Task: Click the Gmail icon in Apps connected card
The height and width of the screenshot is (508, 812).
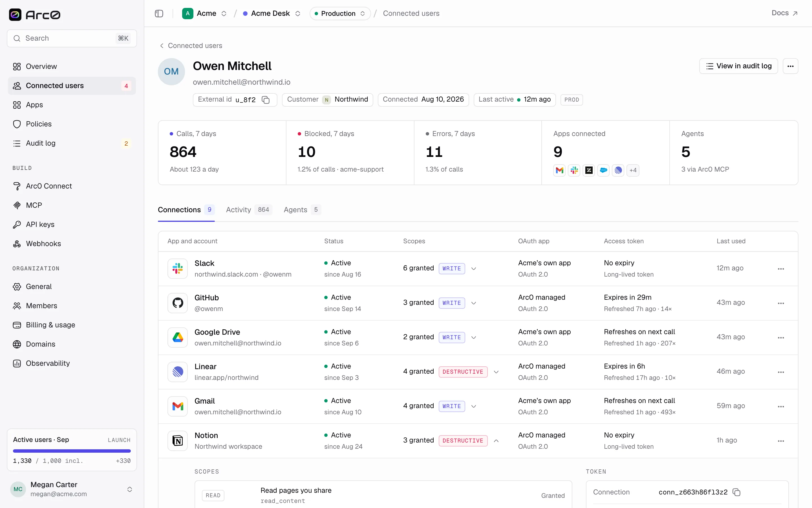Action: click(559, 170)
